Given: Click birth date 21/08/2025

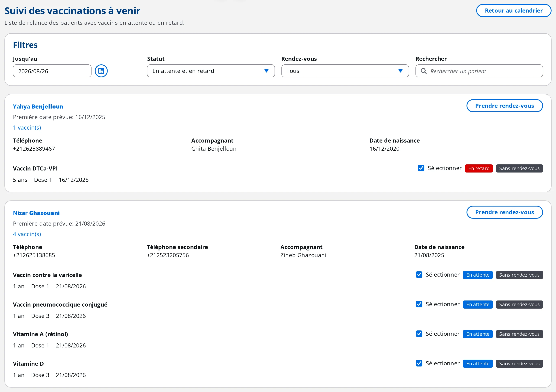Looking at the screenshot, I should (x=429, y=255).
